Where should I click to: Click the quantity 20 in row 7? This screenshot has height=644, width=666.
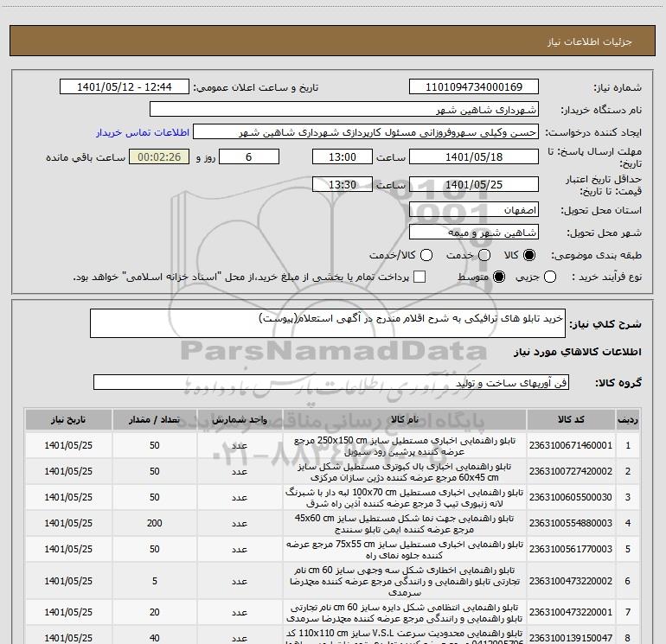tap(155, 612)
